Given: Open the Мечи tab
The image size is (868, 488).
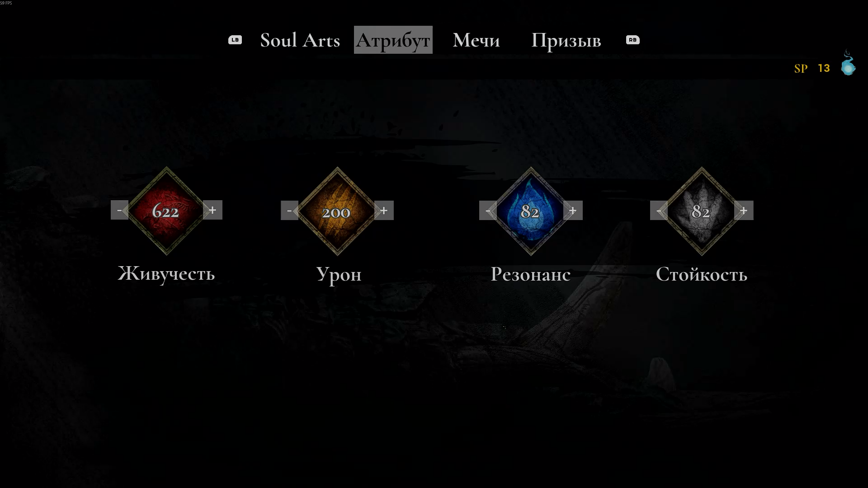Looking at the screenshot, I should [x=476, y=40].
